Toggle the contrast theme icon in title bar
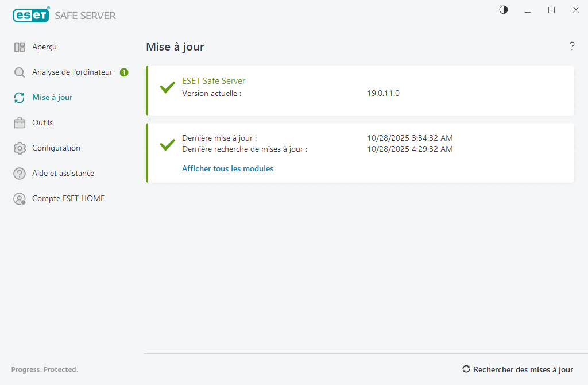The width and height of the screenshot is (588, 385). pos(504,10)
